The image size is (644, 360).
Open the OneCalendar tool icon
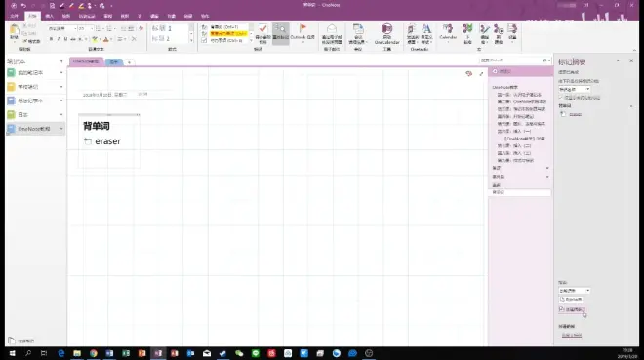387,28
